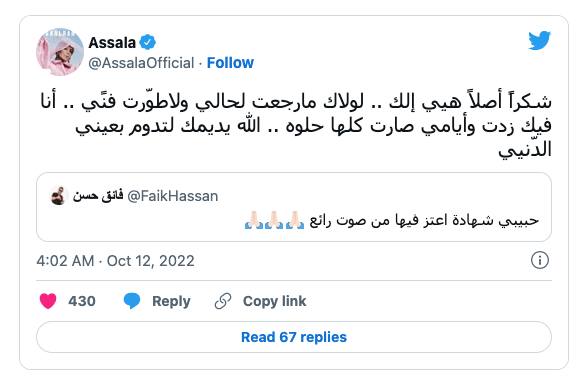This screenshot has width=582, height=390.
Task: Click the Twitter bird logo
Action: point(540,40)
